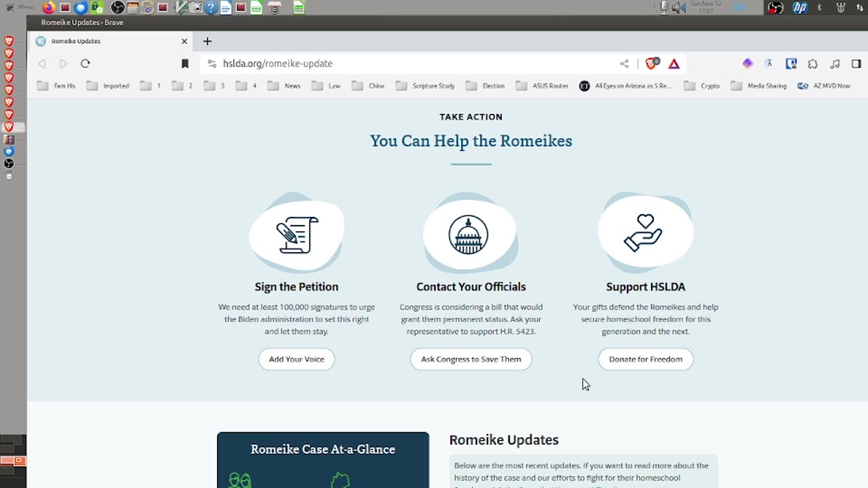The image size is (868, 488).
Task: Open the Law bookmarks folder
Action: pyautogui.click(x=326, y=85)
